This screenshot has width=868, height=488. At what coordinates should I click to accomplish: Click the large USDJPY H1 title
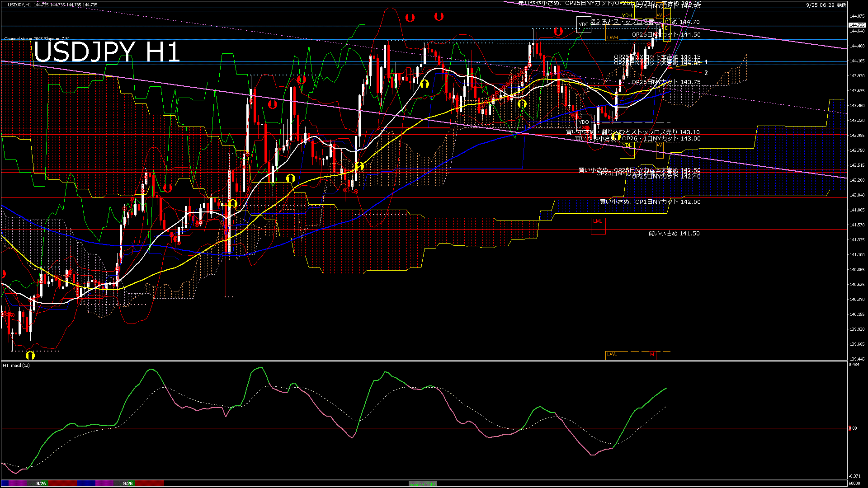coord(107,52)
